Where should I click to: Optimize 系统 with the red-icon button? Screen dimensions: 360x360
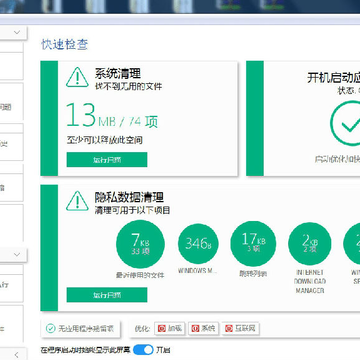pyautogui.click(x=204, y=329)
